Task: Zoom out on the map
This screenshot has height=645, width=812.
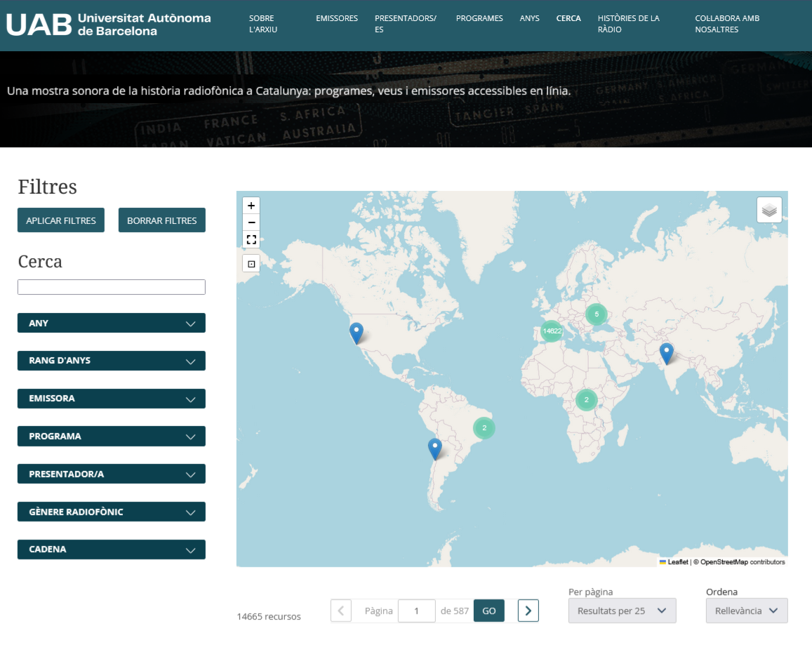Action: [251, 222]
